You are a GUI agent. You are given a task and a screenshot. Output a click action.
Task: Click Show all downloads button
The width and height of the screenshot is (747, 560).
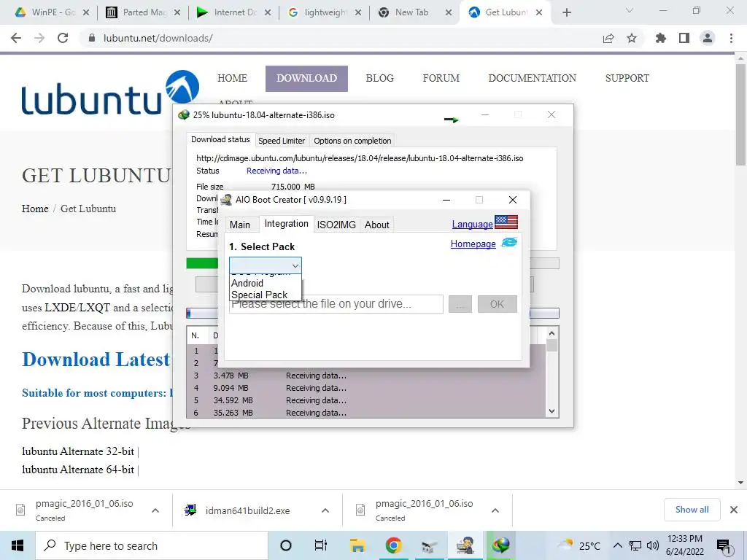click(x=692, y=510)
